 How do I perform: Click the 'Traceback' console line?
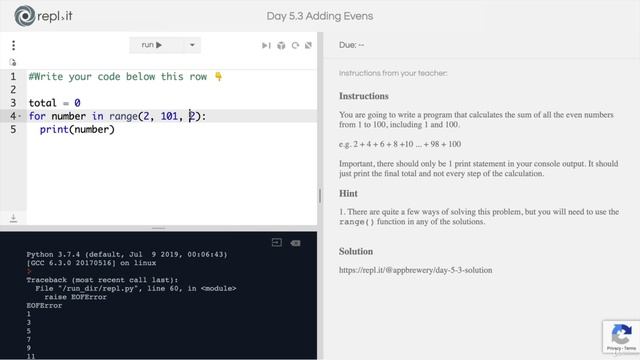(x=102, y=280)
